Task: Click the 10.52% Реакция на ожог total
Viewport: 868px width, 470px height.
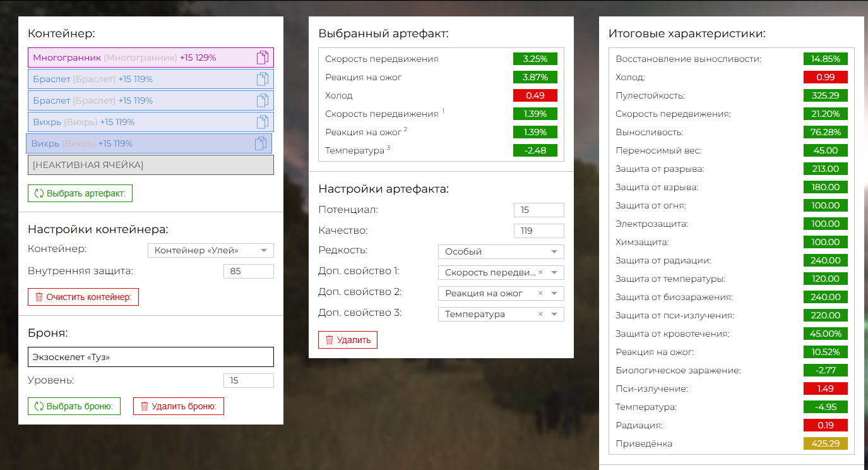Action: (x=826, y=352)
